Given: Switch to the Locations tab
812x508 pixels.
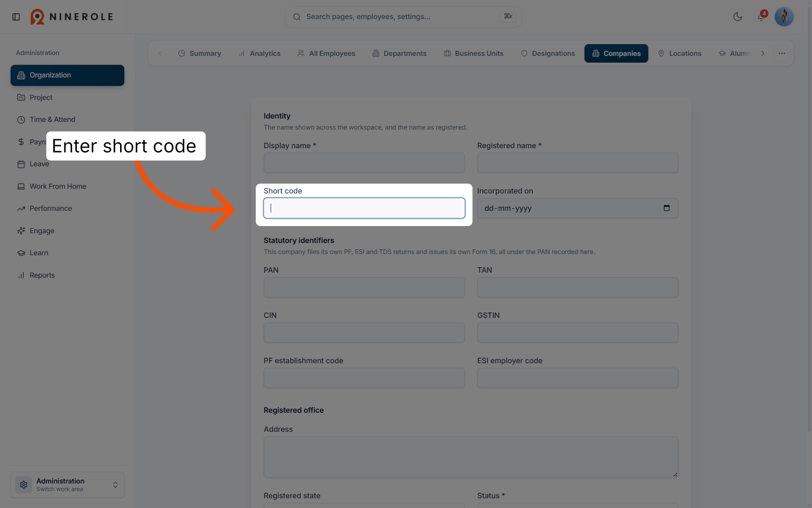Looking at the screenshot, I should coord(680,53).
